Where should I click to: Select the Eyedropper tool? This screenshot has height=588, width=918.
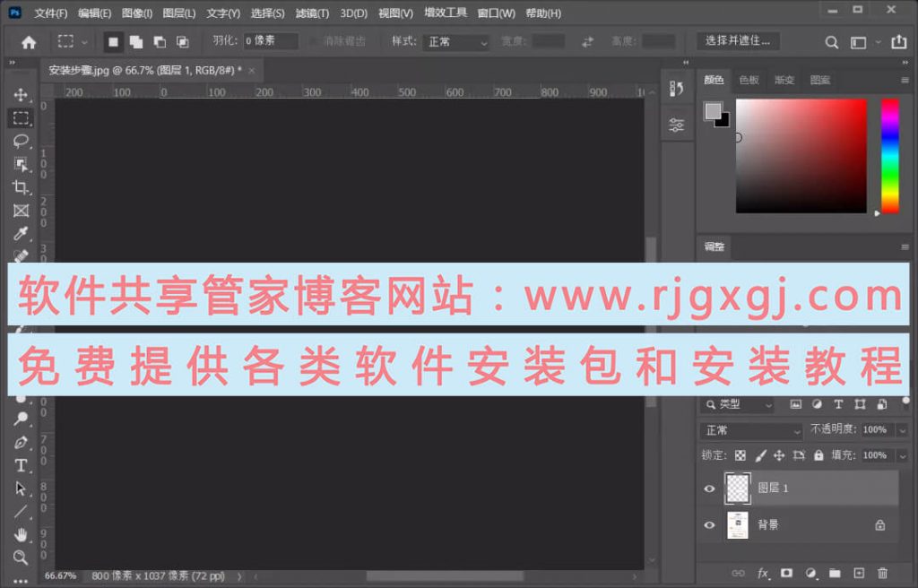pyautogui.click(x=21, y=234)
